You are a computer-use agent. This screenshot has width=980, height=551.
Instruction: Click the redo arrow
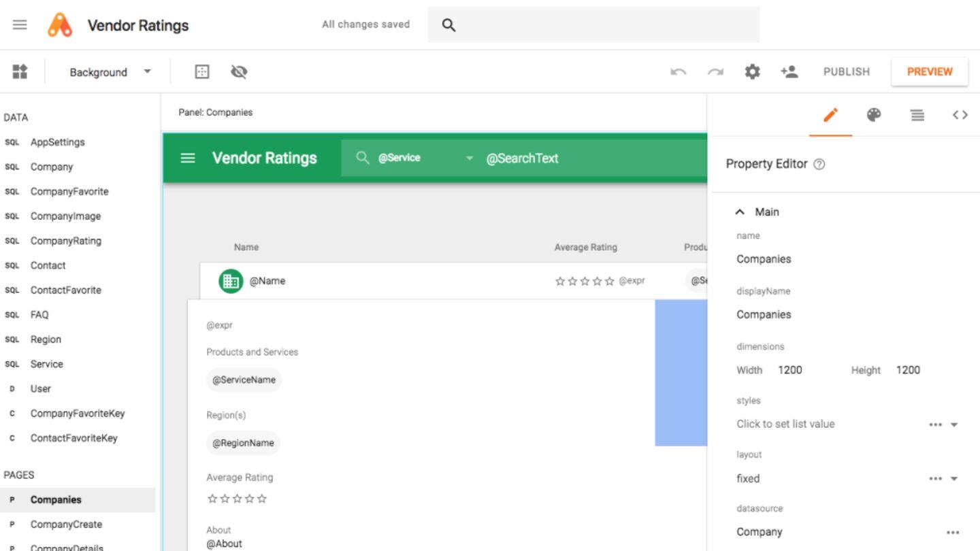pyautogui.click(x=715, y=71)
